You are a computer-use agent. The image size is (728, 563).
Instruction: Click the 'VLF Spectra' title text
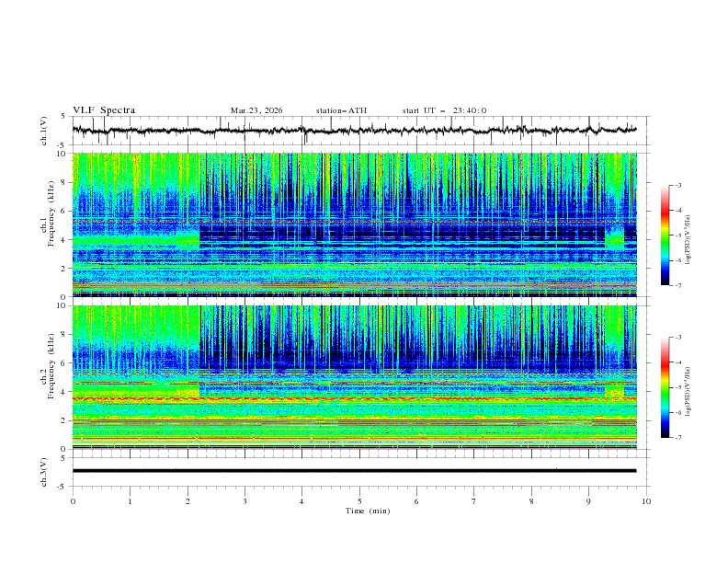pos(104,110)
